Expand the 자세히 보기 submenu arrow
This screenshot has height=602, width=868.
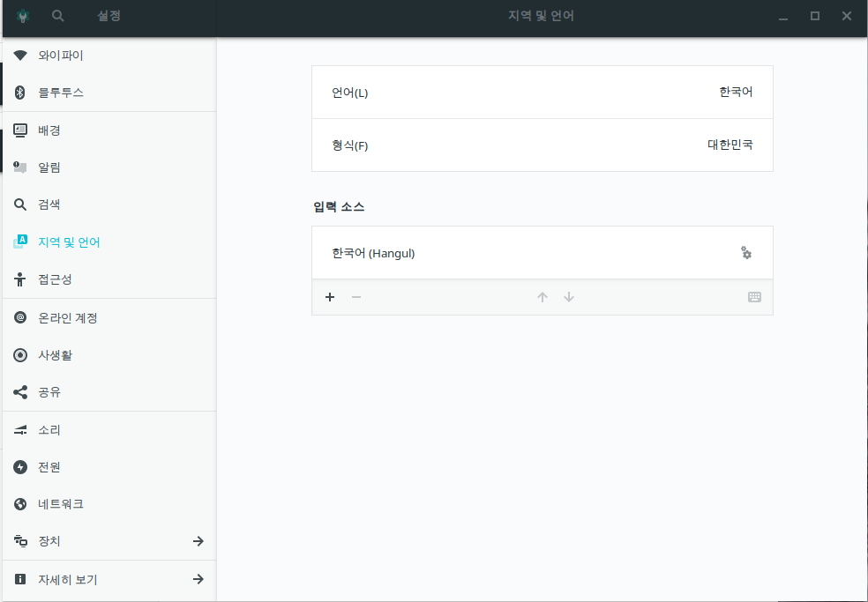(198, 579)
